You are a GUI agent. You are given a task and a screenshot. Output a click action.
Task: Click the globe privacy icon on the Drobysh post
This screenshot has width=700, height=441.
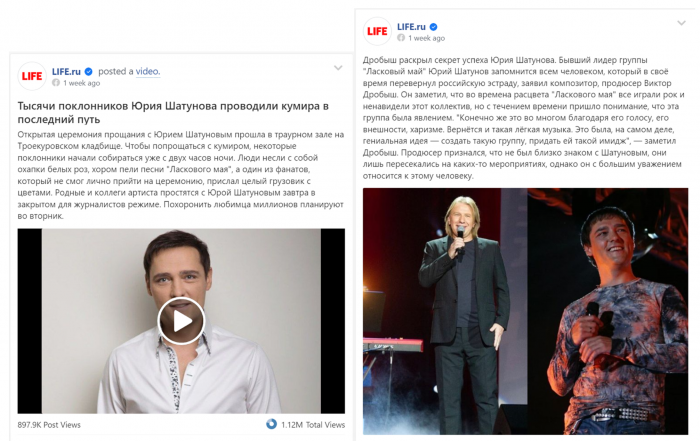(401, 38)
